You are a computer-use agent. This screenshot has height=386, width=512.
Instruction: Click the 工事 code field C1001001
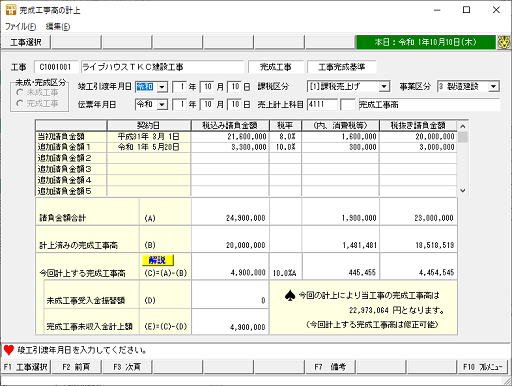[56, 67]
